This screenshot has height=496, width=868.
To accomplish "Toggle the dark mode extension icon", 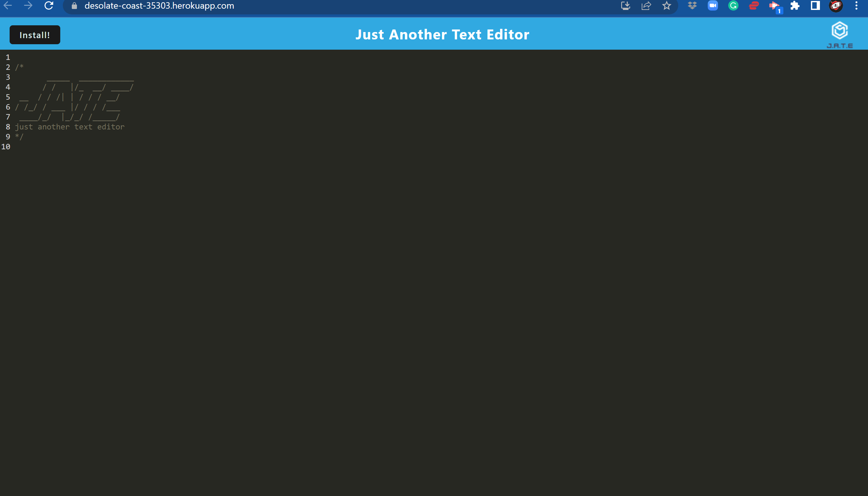I will click(815, 5).
